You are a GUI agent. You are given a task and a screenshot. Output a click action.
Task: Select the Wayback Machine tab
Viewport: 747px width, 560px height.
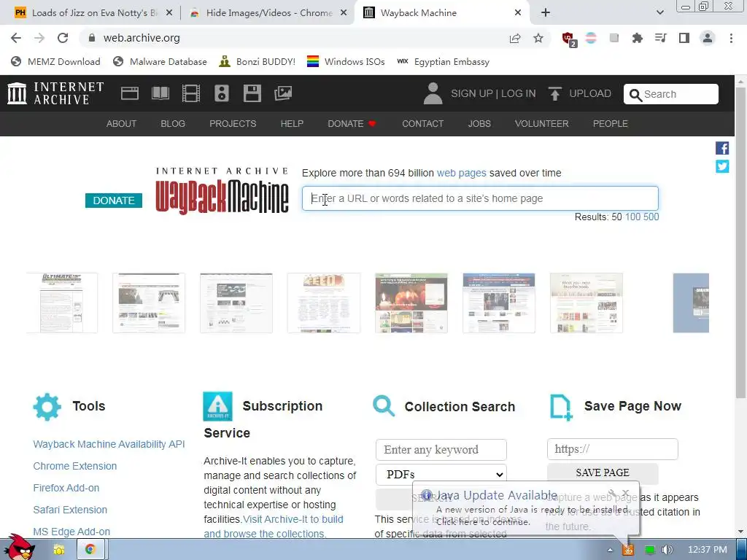[x=442, y=13]
